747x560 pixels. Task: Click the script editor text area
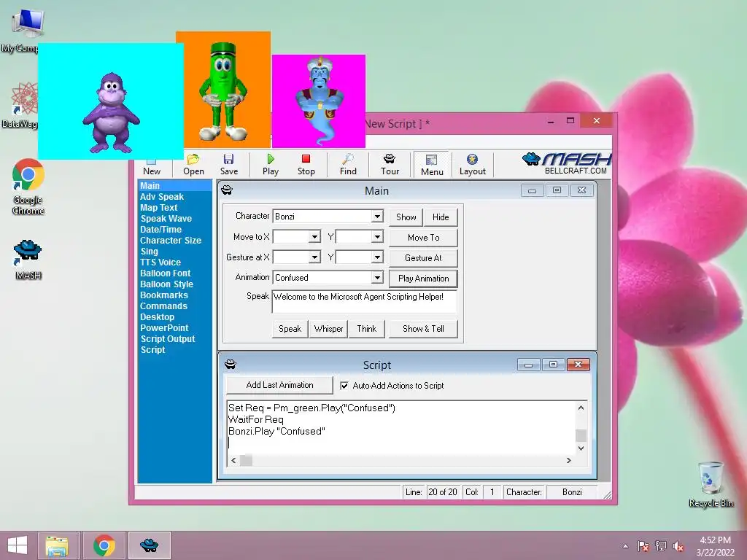point(401,427)
